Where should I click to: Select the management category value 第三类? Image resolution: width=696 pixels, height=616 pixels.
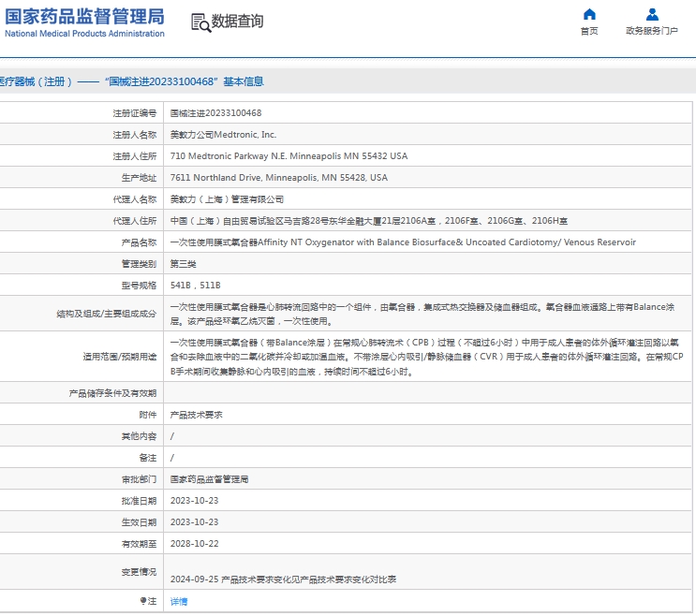183,264
